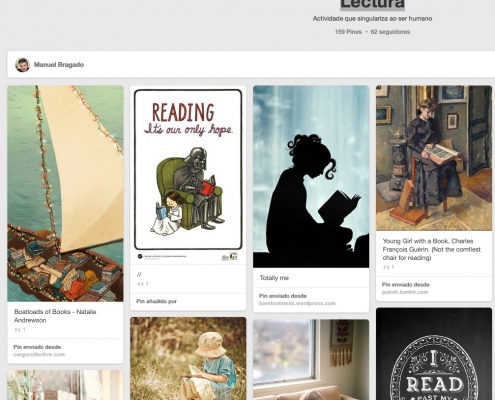Screen dimensions: 495x400
Task: Open the girl silhouette reading pin
Action: tap(311, 177)
